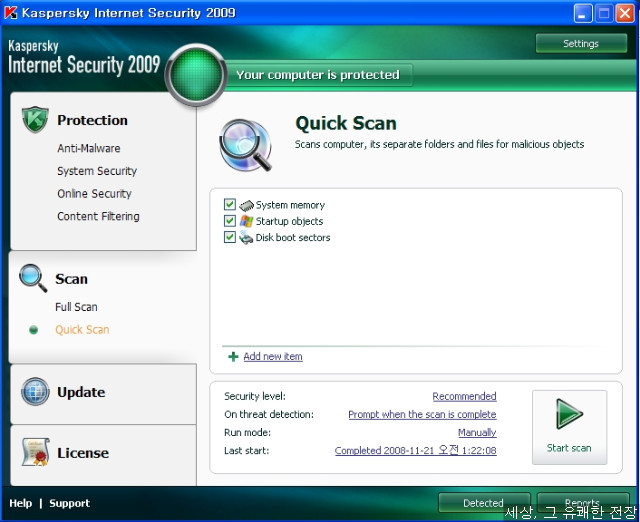Open the Settings button
The height and width of the screenshot is (522, 640).
click(581, 43)
